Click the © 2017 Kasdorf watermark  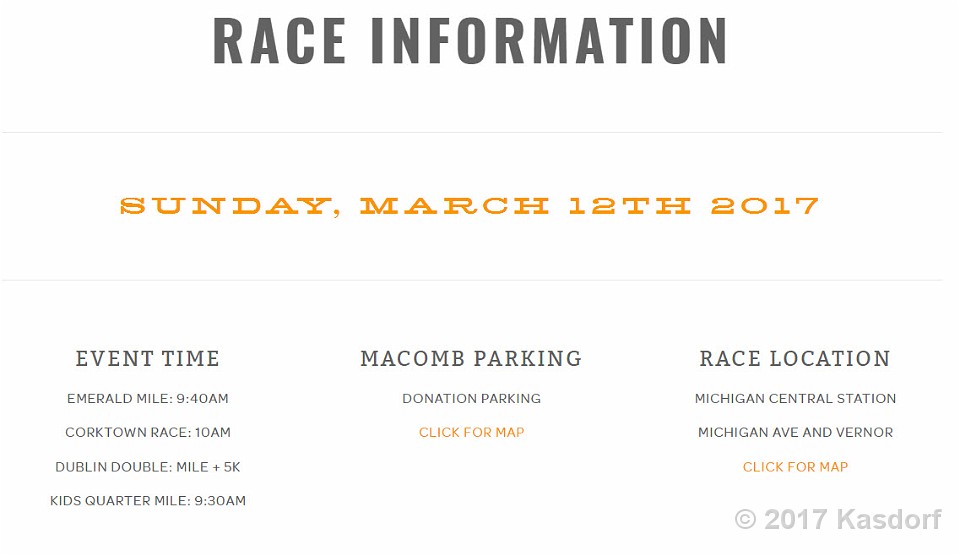(838, 520)
